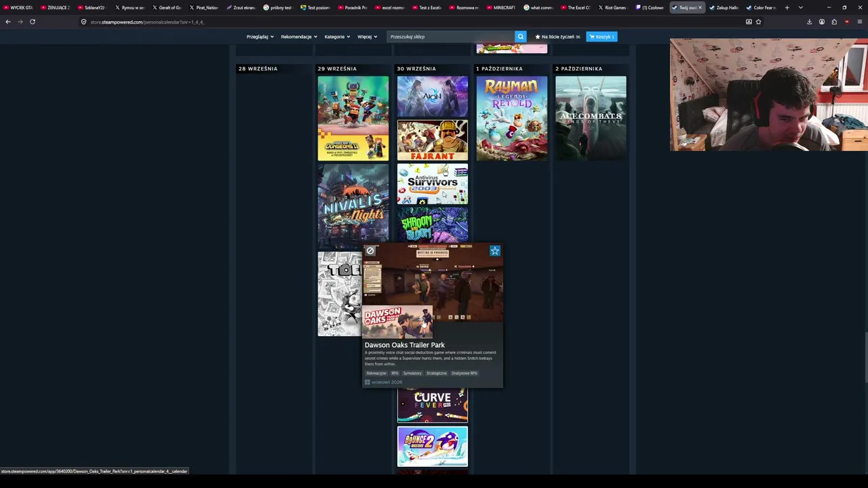Click the Rekreacyjne tag in the game popup

point(376,373)
